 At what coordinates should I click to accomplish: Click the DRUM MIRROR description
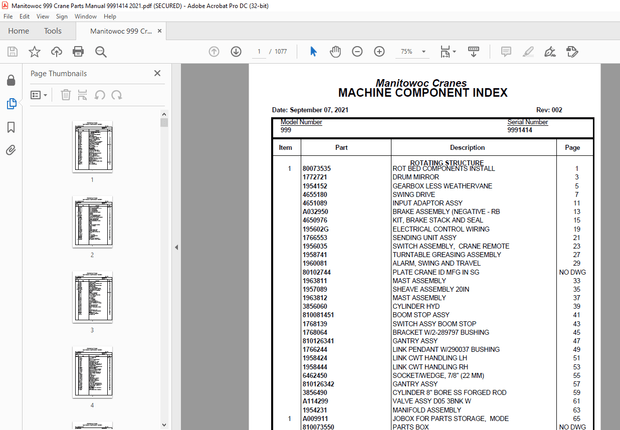416,177
